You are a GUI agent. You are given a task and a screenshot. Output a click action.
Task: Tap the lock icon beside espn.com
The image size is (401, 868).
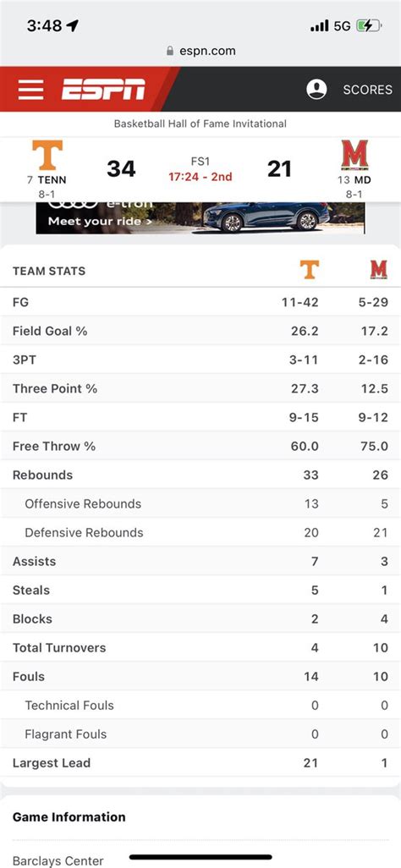[170, 51]
